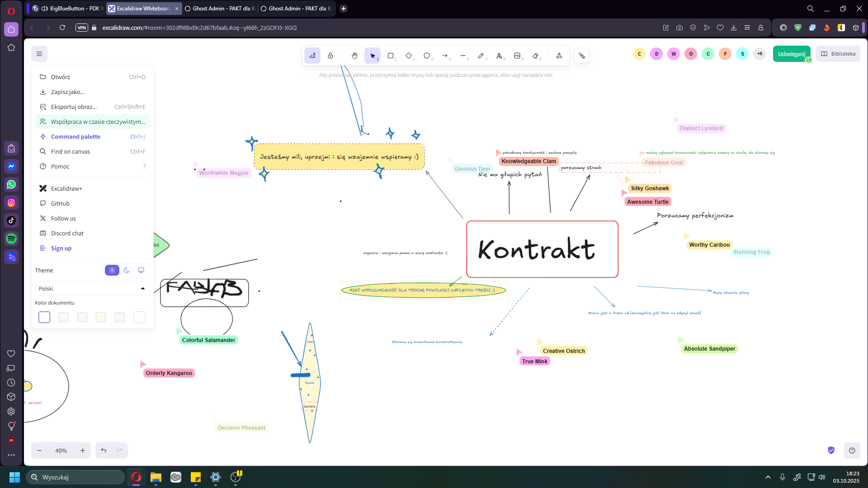Image resolution: width=868 pixels, height=488 pixels.
Task: Open the Biblioteka library button
Action: click(x=838, y=54)
